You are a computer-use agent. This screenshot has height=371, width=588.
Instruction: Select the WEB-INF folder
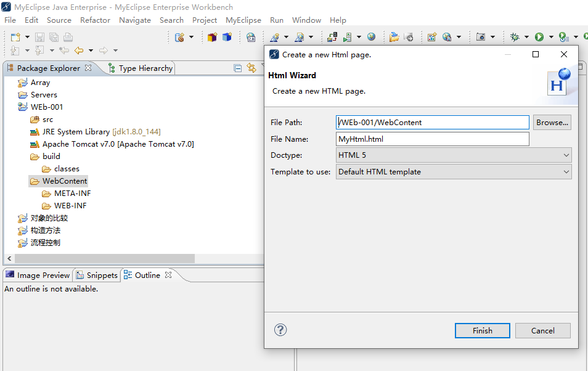[65, 206]
